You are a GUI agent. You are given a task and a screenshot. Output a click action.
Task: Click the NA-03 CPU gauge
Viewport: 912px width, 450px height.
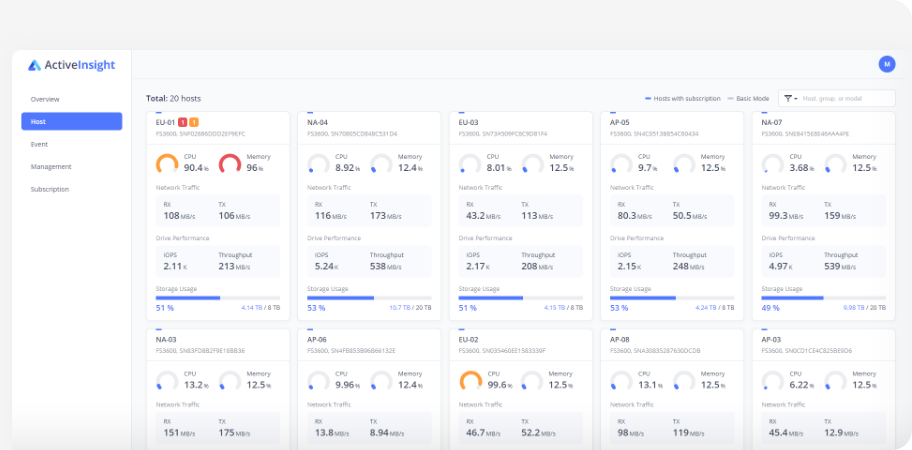point(168,381)
